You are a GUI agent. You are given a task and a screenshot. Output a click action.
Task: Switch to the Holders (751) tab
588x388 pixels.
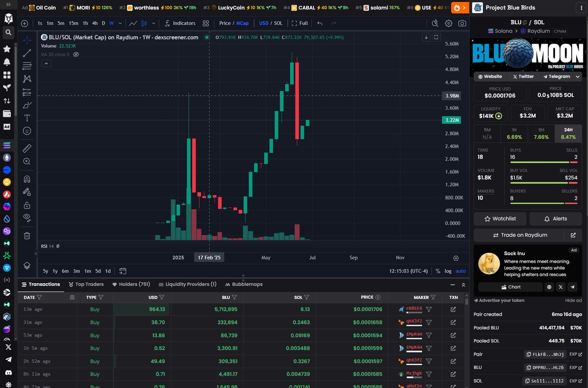coord(131,284)
